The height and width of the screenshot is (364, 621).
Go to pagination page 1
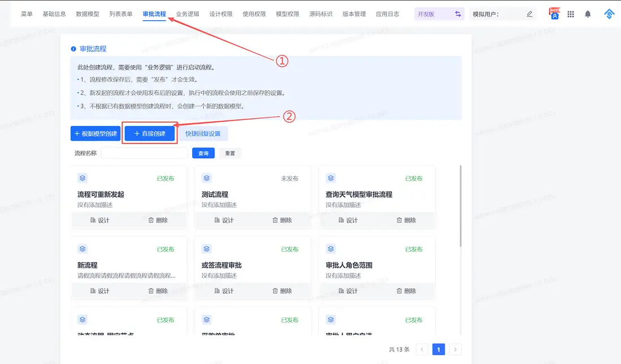[x=438, y=349]
